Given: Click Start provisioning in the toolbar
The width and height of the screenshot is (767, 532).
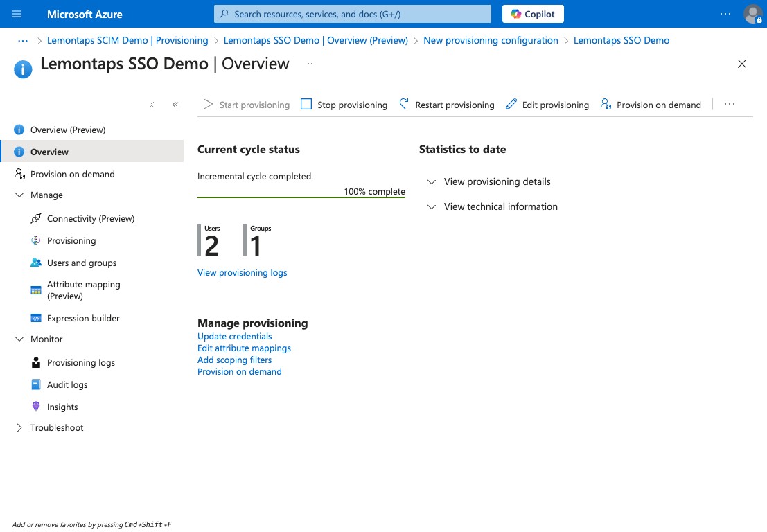Looking at the screenshot, I should click(x=247, y=105).
